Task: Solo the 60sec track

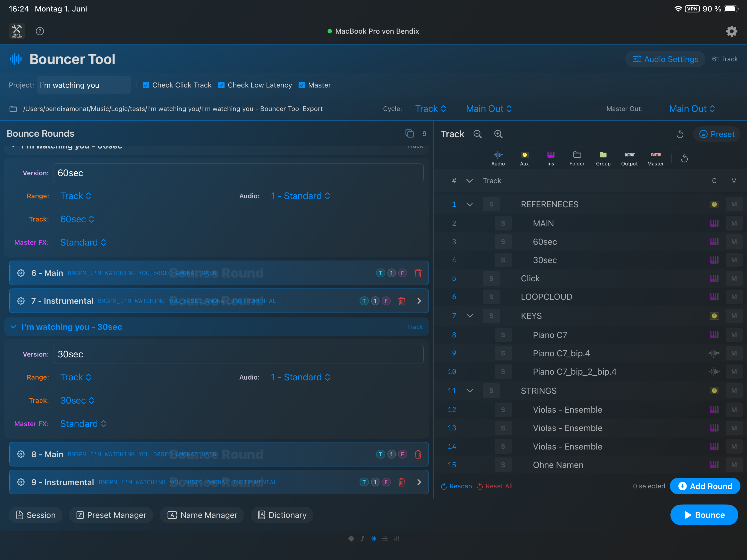Action: [503, 242]
